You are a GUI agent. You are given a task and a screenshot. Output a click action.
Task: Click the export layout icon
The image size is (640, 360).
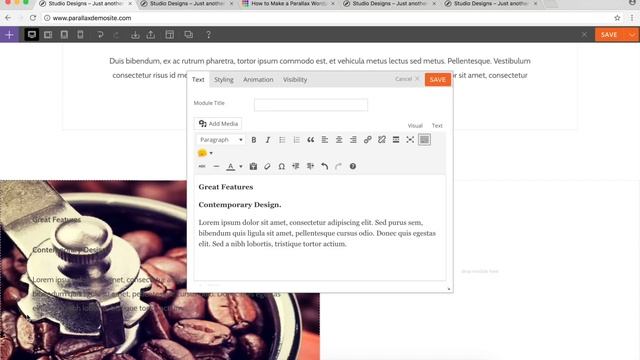click(151, 35)
